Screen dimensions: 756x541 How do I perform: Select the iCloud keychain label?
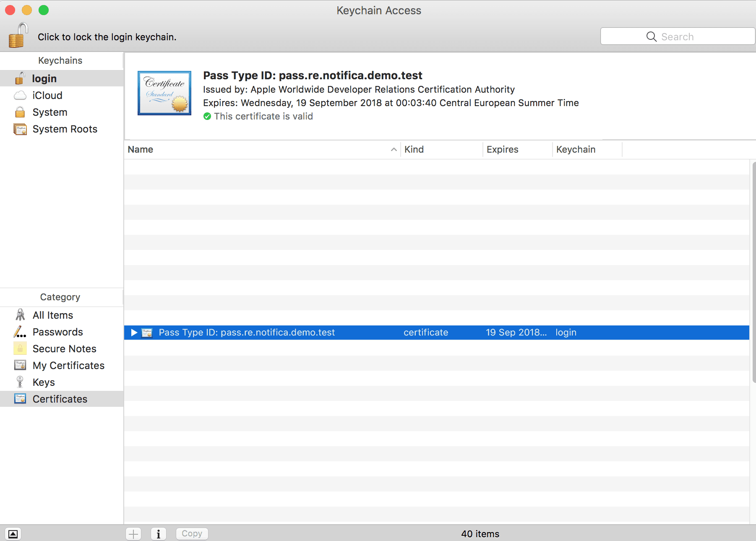[x=47, y=96]
